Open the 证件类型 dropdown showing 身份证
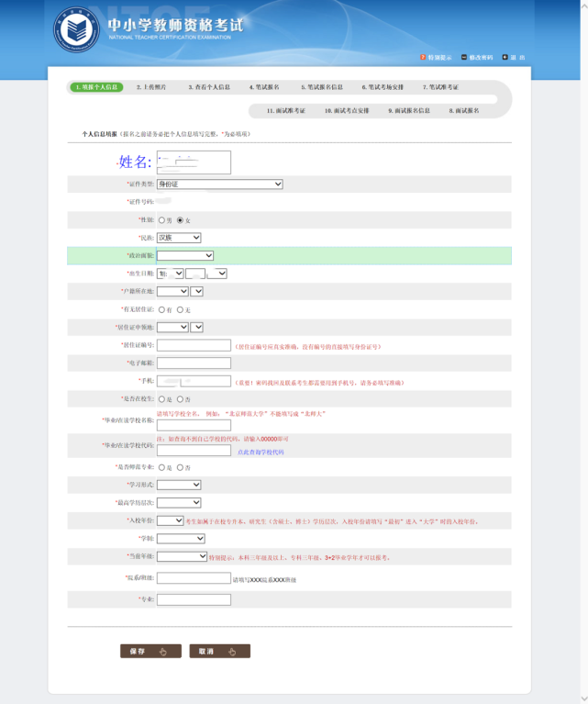This screenshot has height=704, width=588. pos(219,184)
